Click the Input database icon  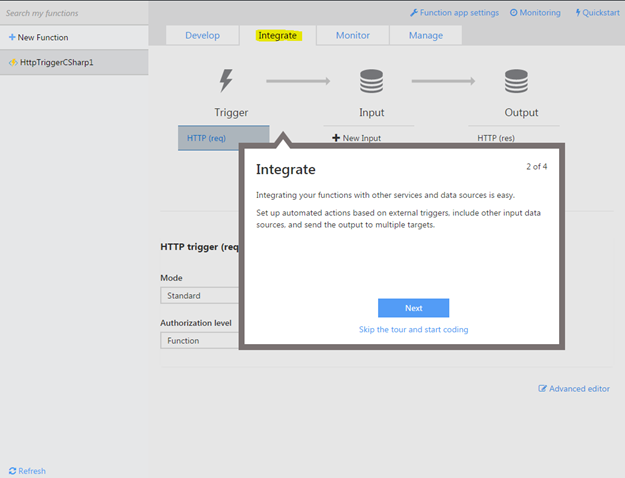click(x=371, y=81)
